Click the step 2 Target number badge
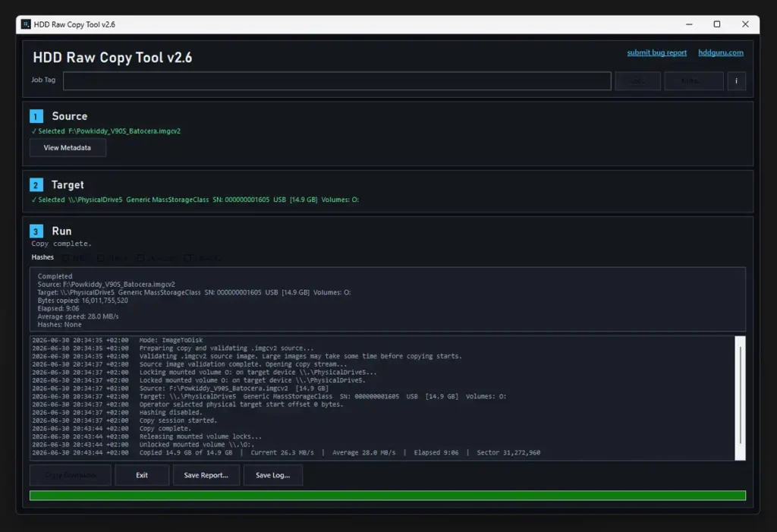The height and width of the screenshot is (532, 777). point(36,185)
